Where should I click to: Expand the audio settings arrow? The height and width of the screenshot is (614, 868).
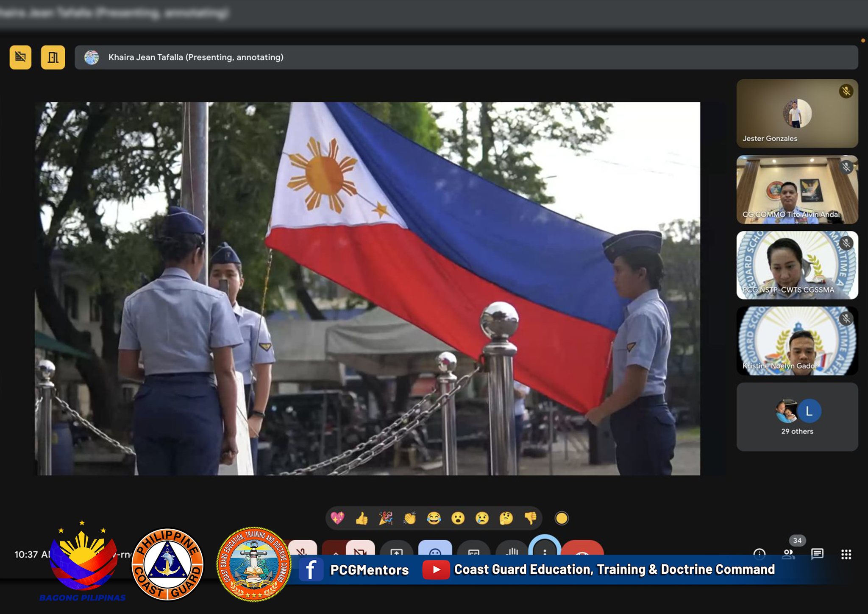coord(335,548)
